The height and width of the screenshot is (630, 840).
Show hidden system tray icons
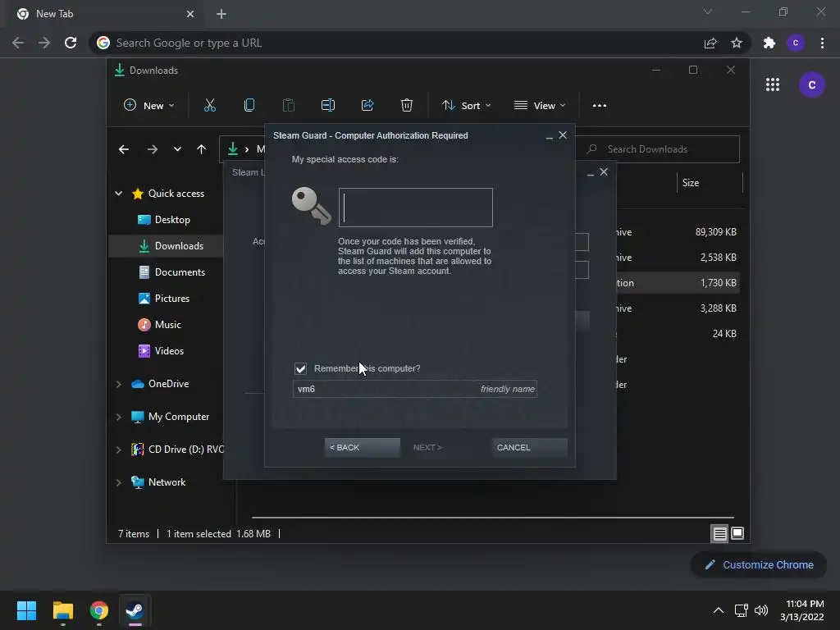coord(719,610)
